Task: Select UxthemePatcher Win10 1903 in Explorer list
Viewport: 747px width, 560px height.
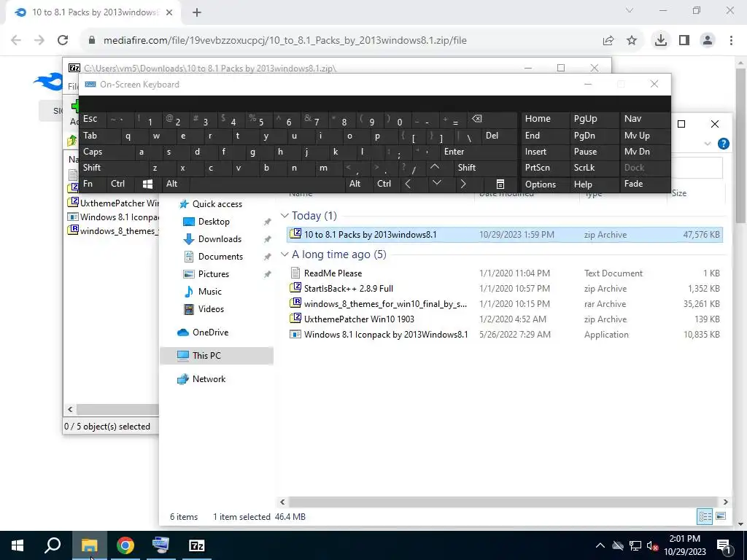Action: 505,319
